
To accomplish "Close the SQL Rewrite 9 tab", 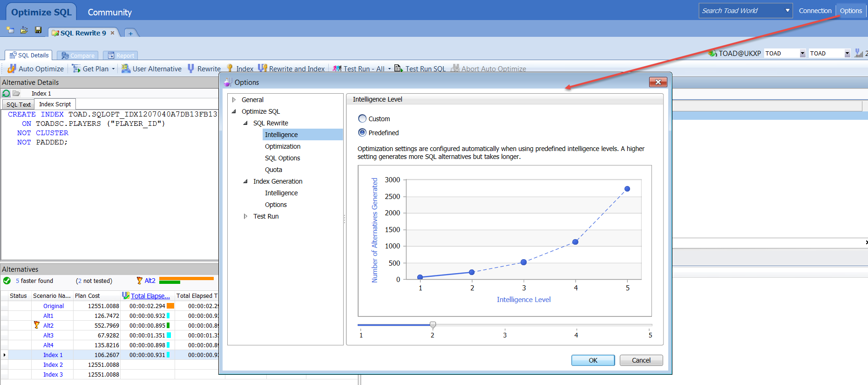I will tap(112, 33).
